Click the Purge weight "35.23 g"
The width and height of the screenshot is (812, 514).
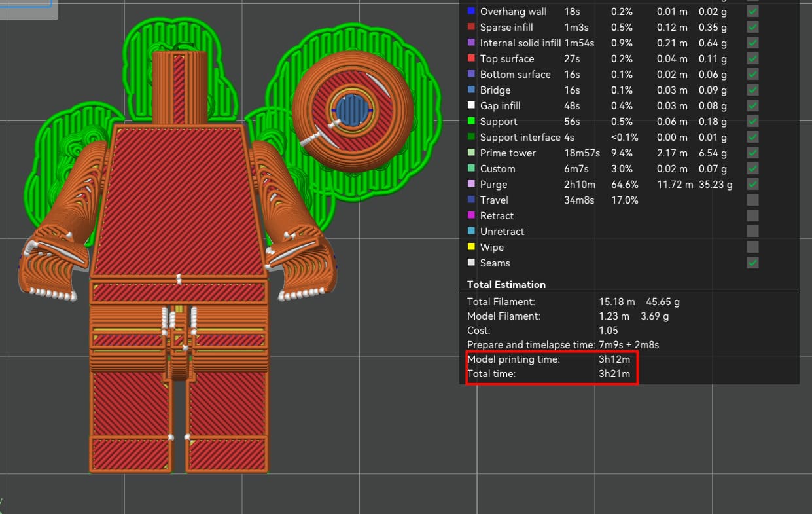click(x=716, y=184)
